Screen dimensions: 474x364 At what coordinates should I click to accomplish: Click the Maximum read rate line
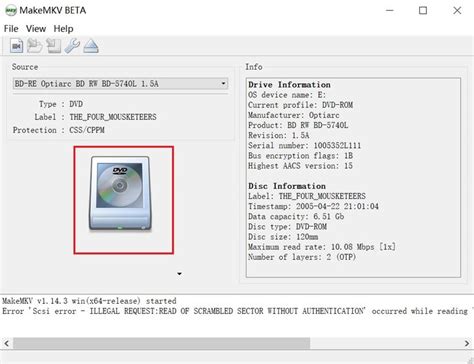(x=322, y=247)
